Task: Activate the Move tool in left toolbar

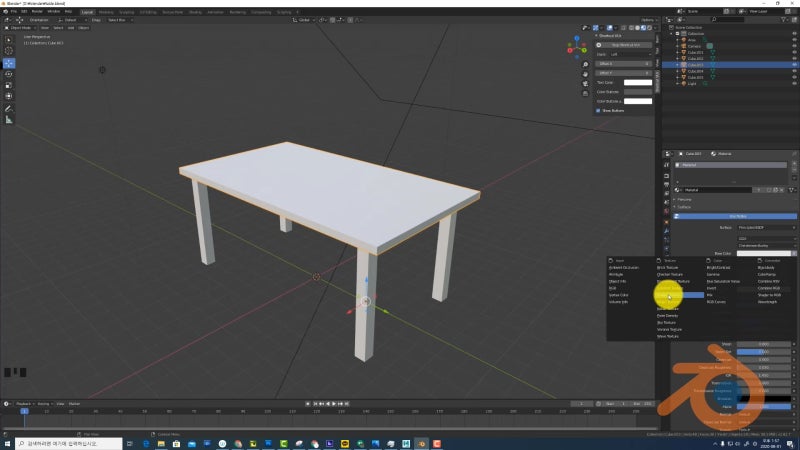Action: (9, 63)
